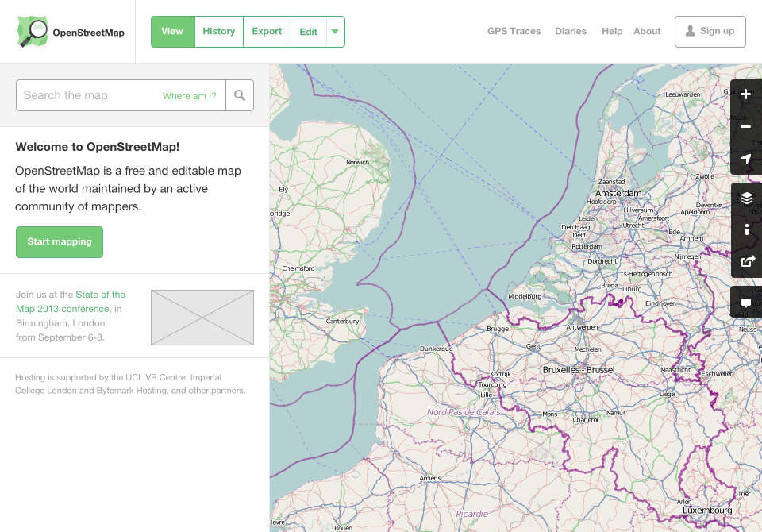Viewport: 762px width, 532px height.
Task: Click Luxembourg label on the map
Action: pos(707,510)
